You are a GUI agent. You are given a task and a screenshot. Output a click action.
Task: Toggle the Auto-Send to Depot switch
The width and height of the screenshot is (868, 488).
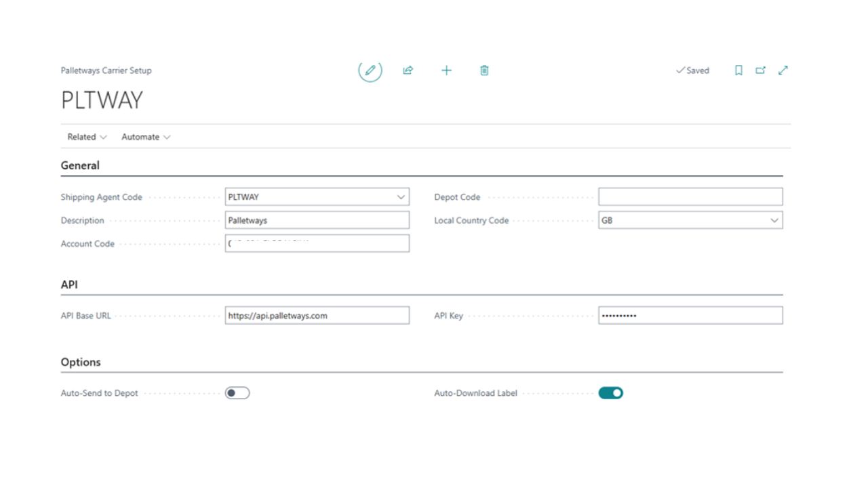pos(237,393)
